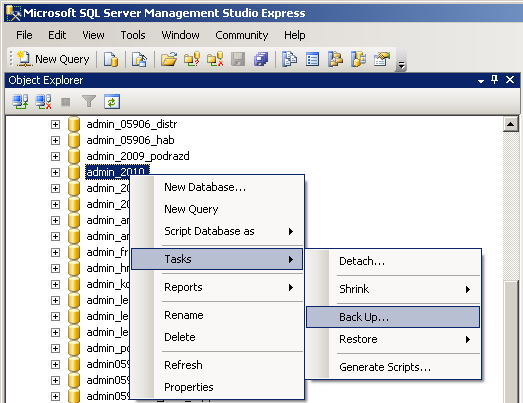
Task: Click the Save All icon
Action: (261, 59)
